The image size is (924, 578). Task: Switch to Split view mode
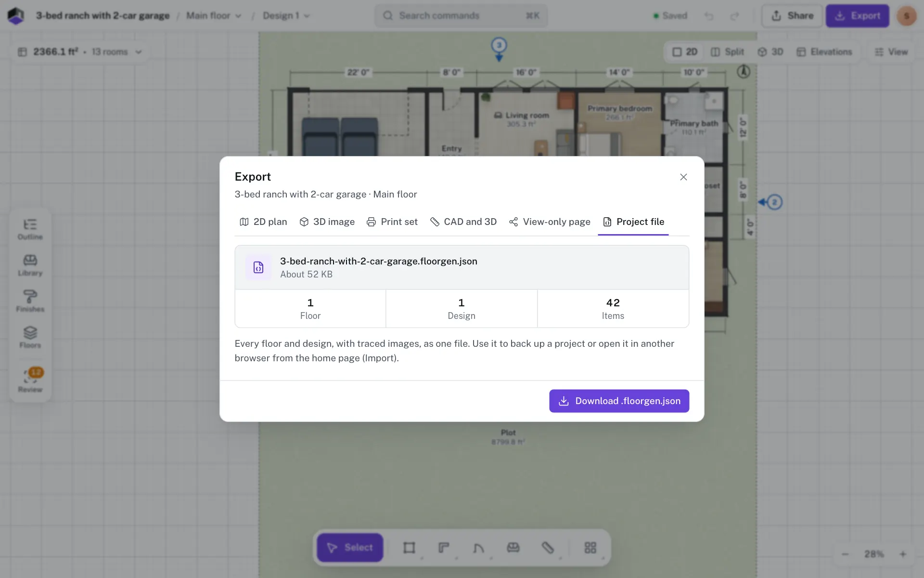[x=727, y=52]
